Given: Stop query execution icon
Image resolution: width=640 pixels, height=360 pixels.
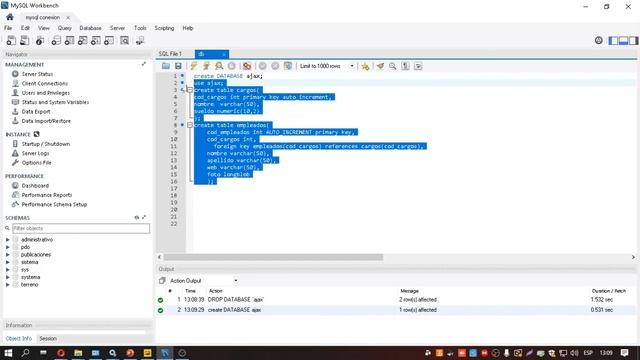Looking at the screenshot, I should (232, 66).
